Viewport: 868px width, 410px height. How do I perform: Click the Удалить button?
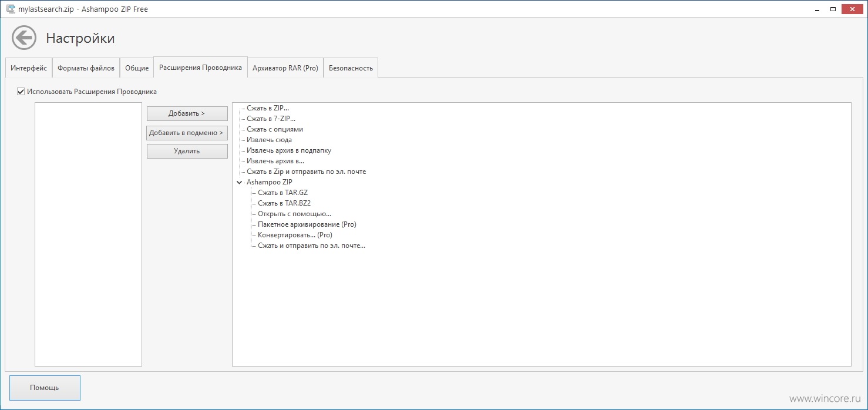point(187,151)
